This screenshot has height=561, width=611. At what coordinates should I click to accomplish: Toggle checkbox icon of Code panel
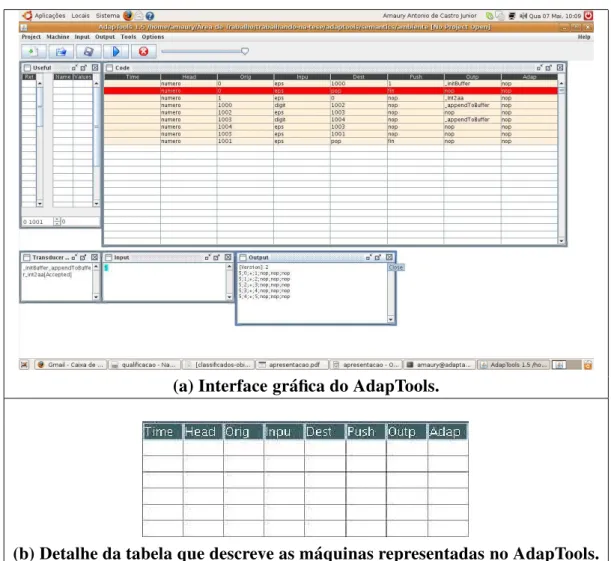point(109,68)
